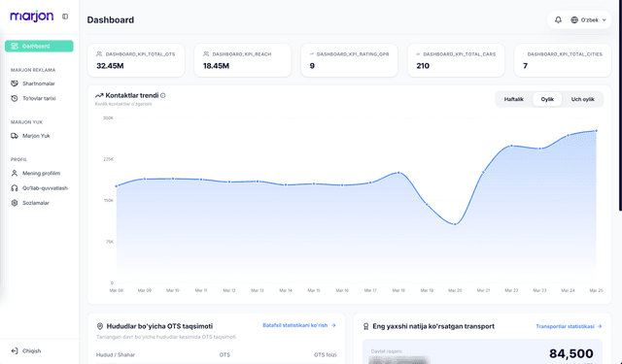Open To'lovlar tarixi page

pyautogui.click(x=39, y=98)
